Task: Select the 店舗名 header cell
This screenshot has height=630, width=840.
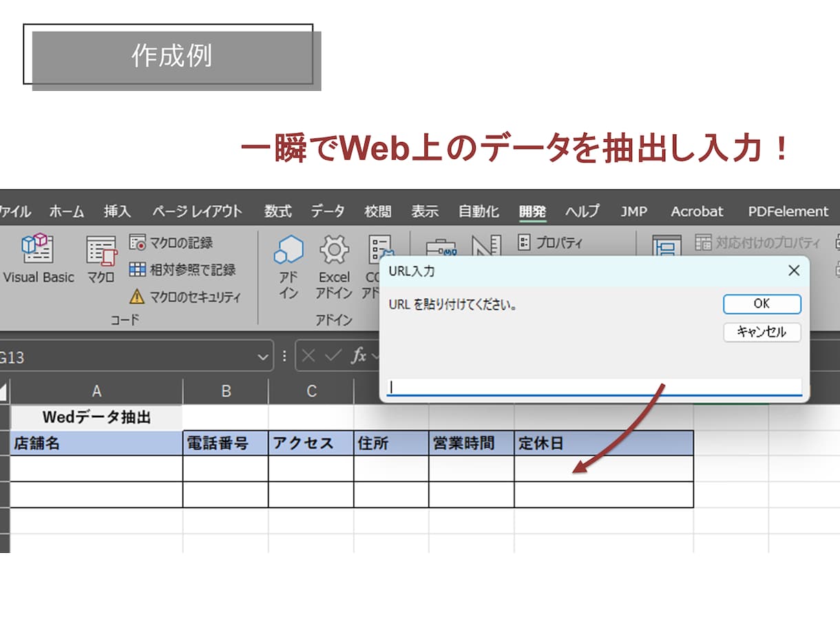Action: tap(96, 443)
